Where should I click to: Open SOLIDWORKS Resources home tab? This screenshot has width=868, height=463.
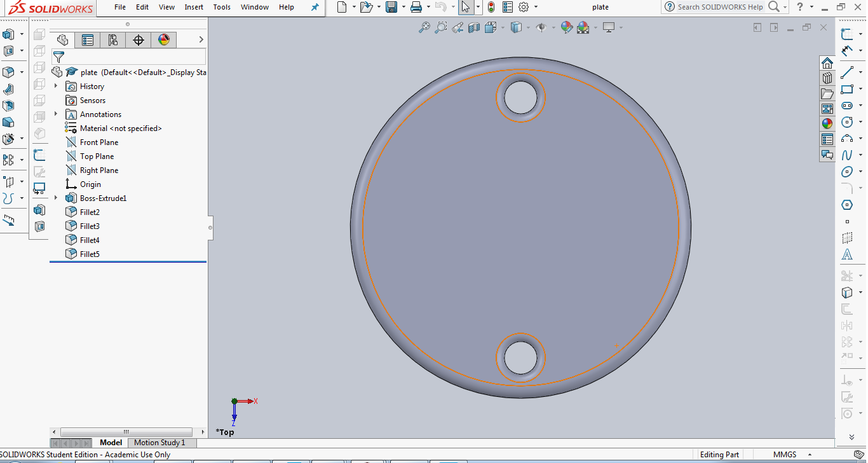coord(827,63)
